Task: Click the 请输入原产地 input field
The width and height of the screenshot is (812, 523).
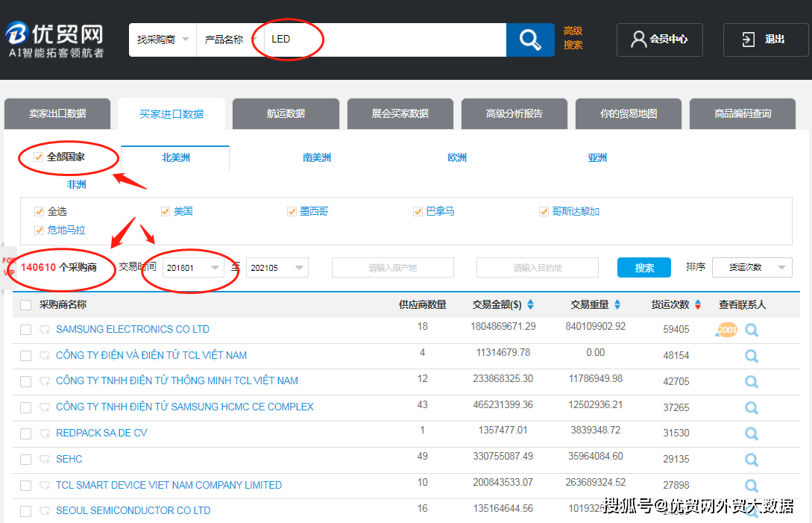Action: coord(392,267)
